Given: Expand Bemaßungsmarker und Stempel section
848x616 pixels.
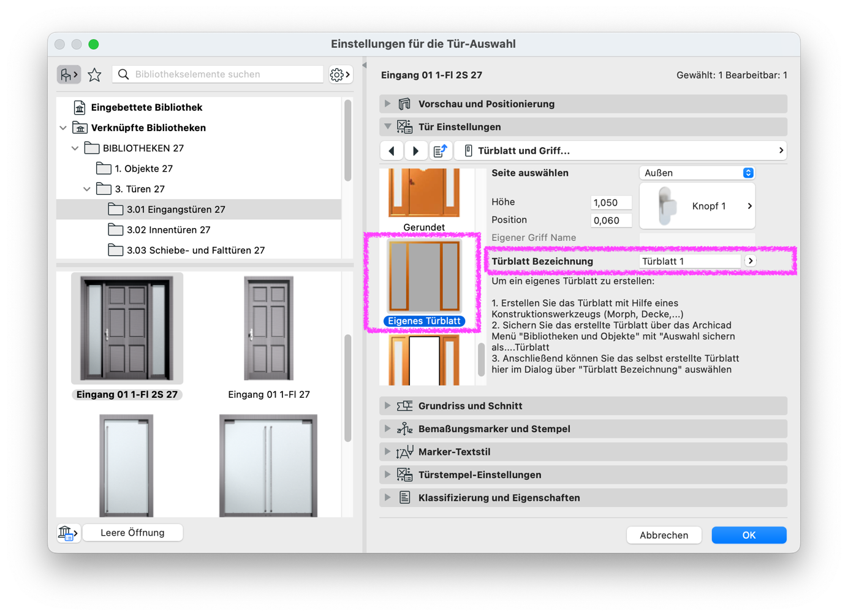Looking at the screenshot, I should [x=387, y=429].
